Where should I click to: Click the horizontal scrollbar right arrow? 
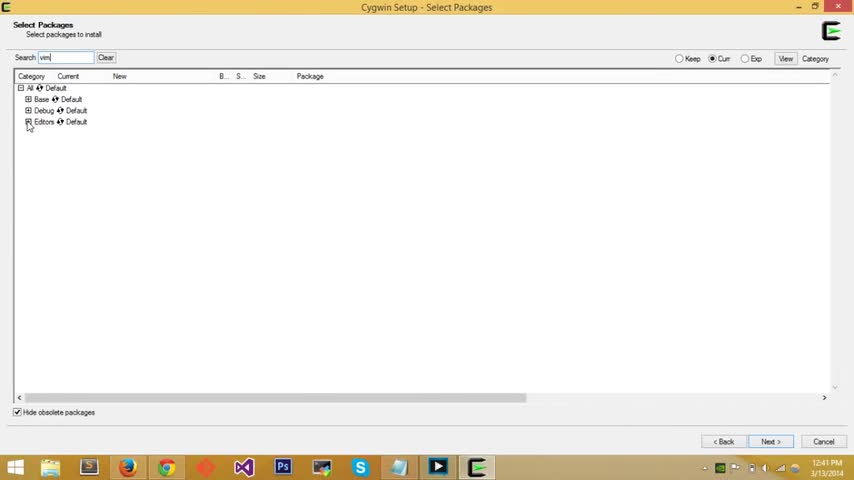pos(824,398)
